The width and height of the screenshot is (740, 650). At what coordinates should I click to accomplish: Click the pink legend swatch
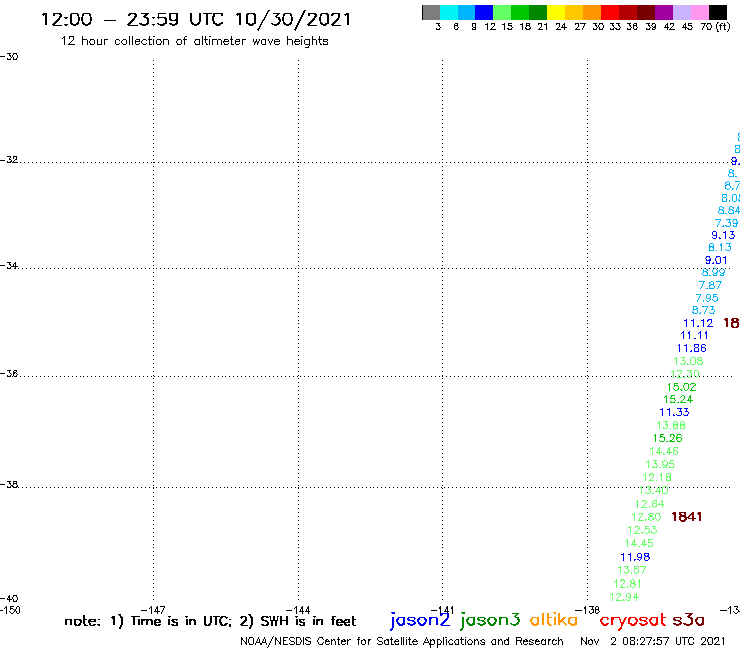700,12
